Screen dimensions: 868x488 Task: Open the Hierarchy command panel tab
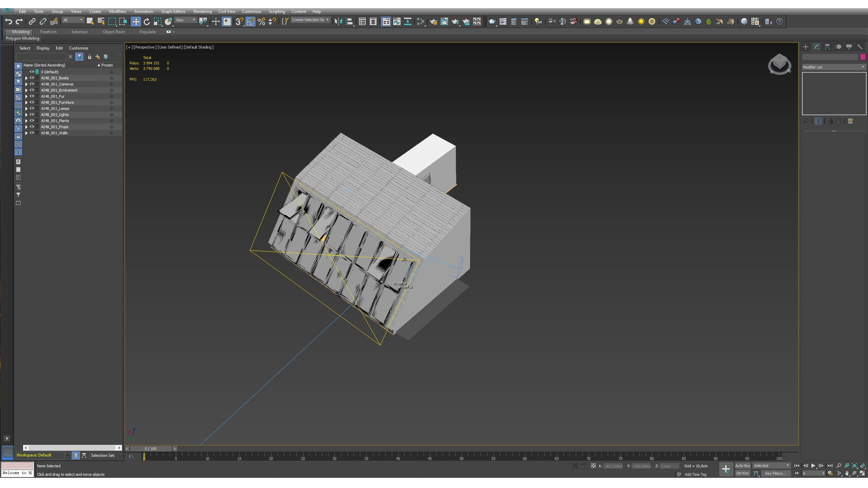point(827,47)
